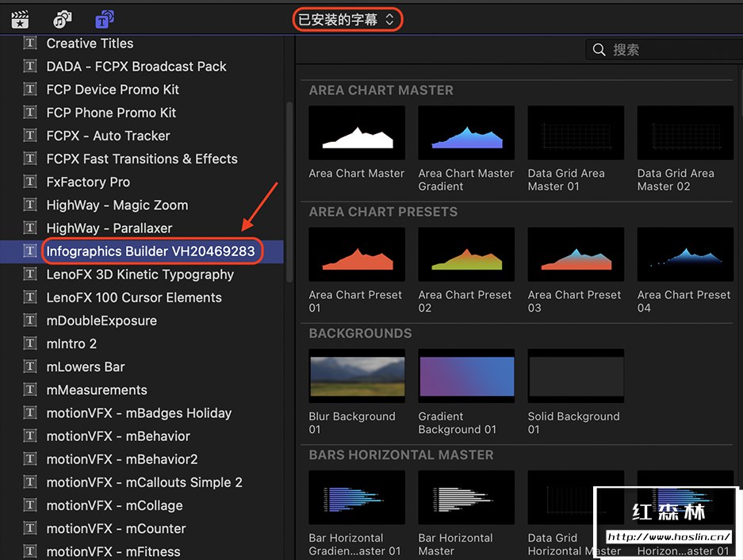Choose the Blur Background 01 thumbnail
This screenshot has height=560, width=743.
(356, 376)
